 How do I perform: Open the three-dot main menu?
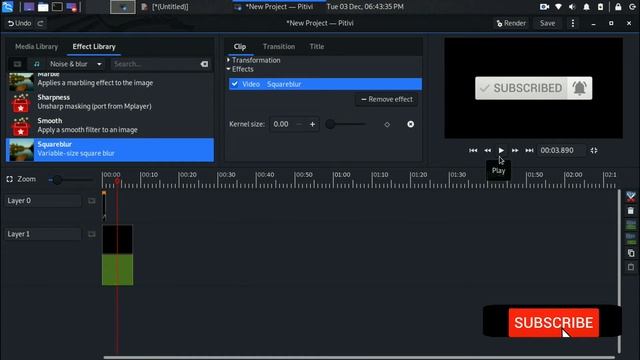point(573,23)
